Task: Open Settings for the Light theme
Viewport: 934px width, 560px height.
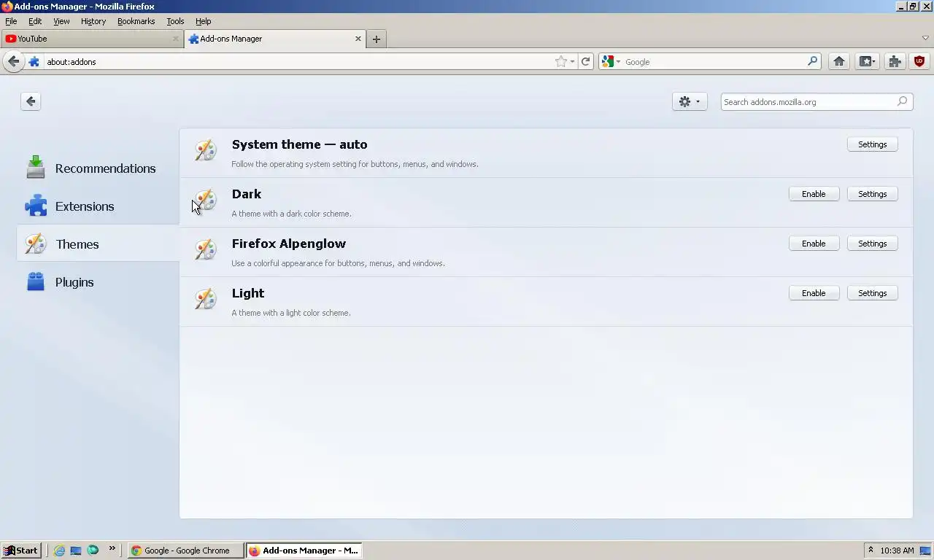Action: (x=873, y=293)
